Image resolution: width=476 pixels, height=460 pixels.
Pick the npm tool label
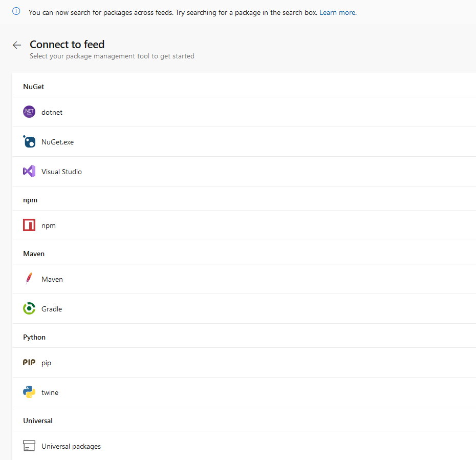pyautogui.click(x=49, y=225)
